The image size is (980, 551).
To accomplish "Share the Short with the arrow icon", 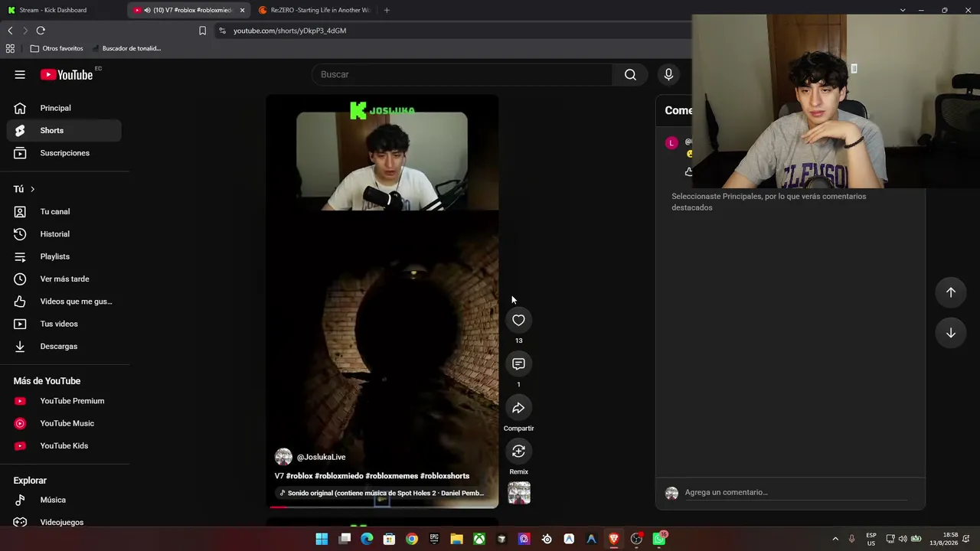I will click(518, 408).
